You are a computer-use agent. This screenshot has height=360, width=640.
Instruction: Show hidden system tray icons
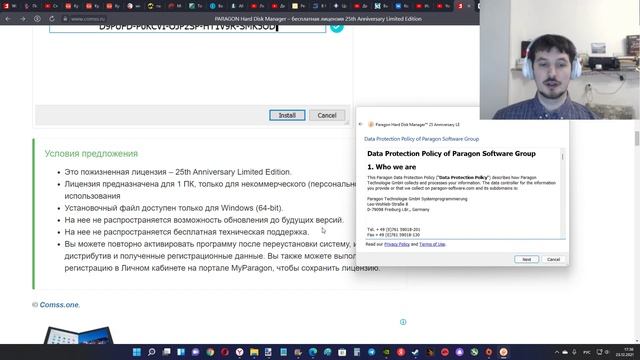pyautogui.click(x=556, y=352)
